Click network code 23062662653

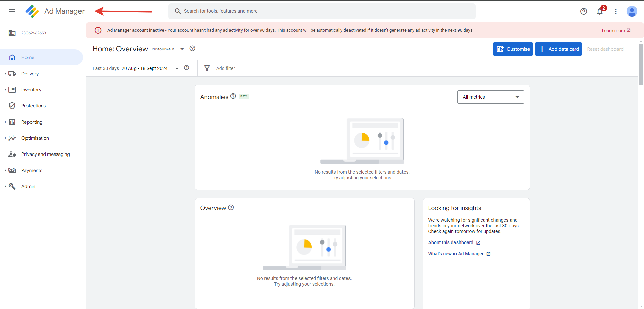point(34,33)
